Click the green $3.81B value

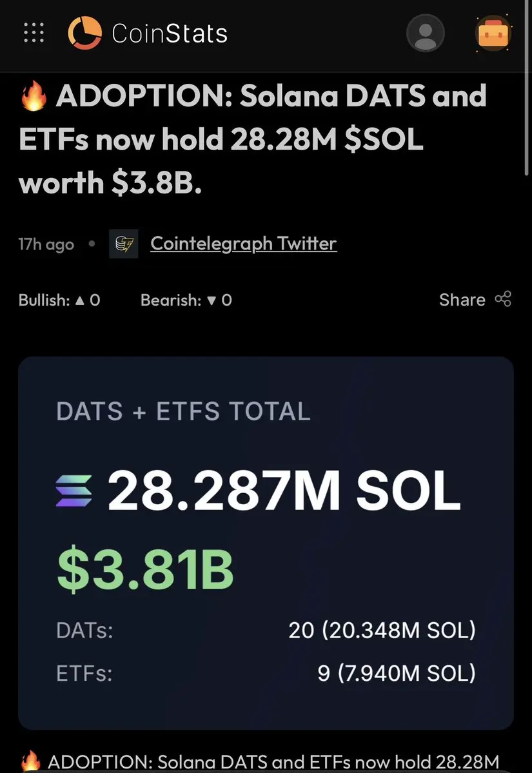pos(145,569)
